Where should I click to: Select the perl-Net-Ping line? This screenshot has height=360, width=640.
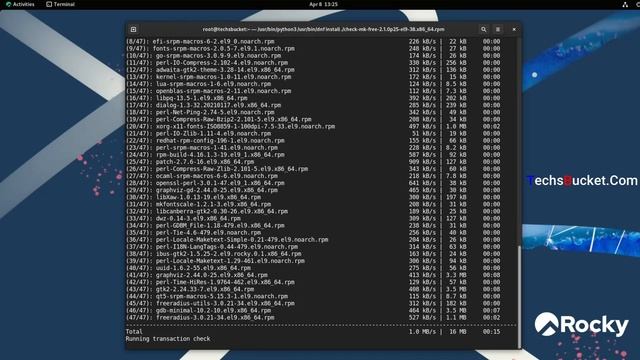pos(313,112)
